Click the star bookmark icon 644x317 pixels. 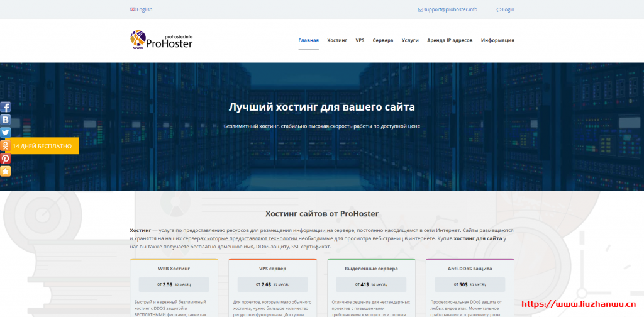(5, 171)
